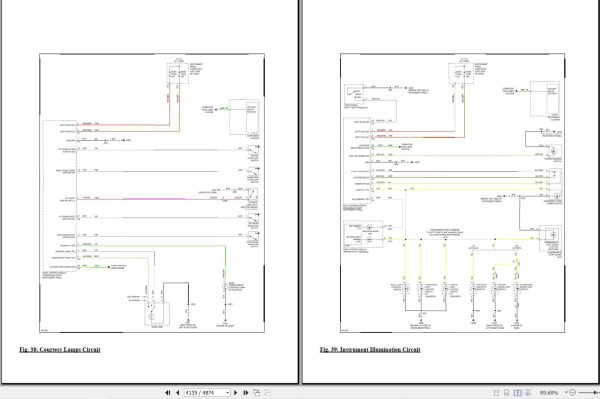The width and height of the screenshot is (600, 399).
Task: Click the greyed next view icon
Action: (x=267, y=392)
